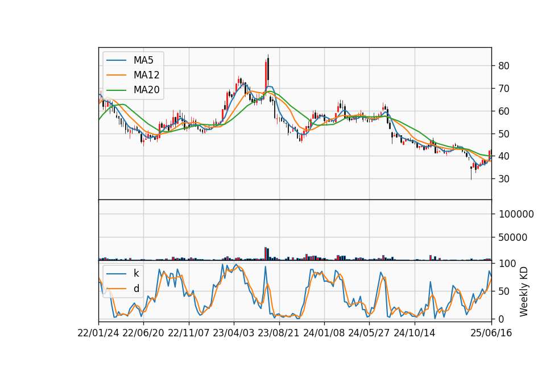Click the 50000 volume axis tick
The image size is (546, 392).
click(x=513, y=237)
